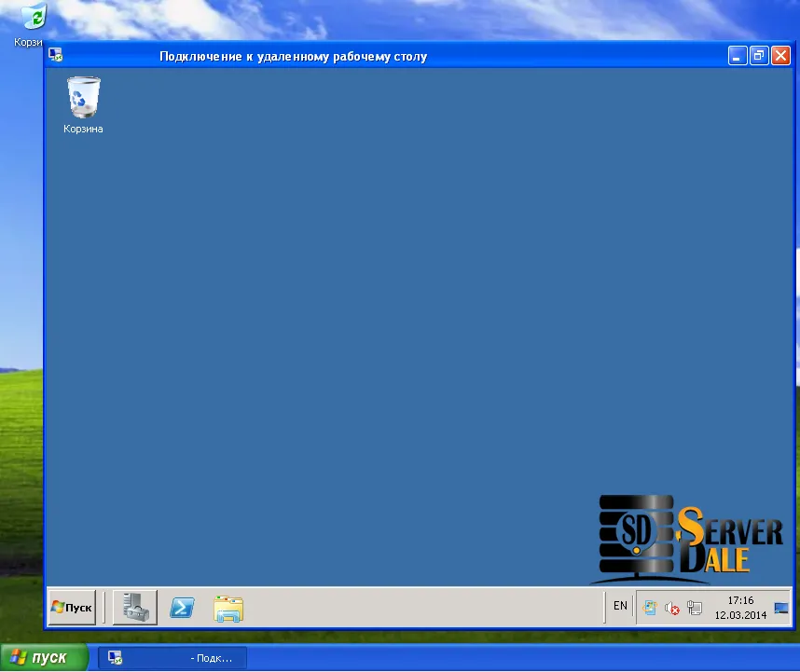This screenshot has width=800, height=672.
Task: Close the remote desktop connection window
Action: pyautogui.click(x=780, y=55)
